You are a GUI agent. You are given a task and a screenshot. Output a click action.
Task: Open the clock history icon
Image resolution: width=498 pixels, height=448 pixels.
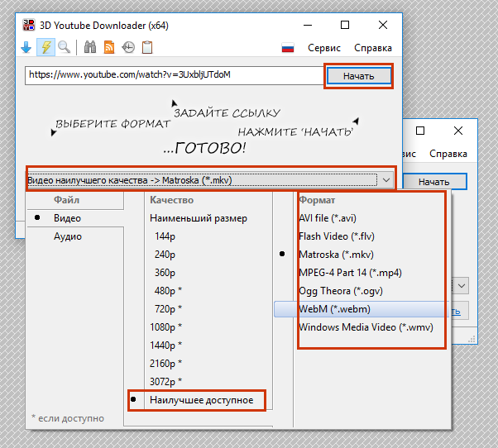click(x=128, y=47)
